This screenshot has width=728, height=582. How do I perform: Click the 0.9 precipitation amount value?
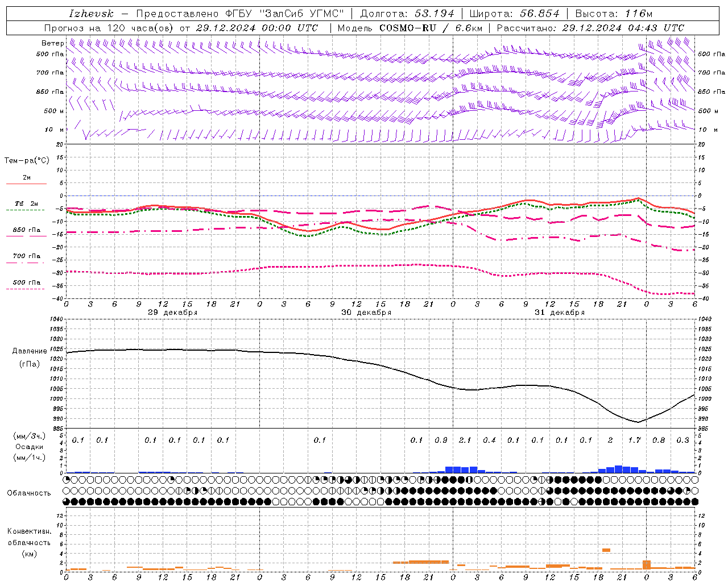click(441, 440)
